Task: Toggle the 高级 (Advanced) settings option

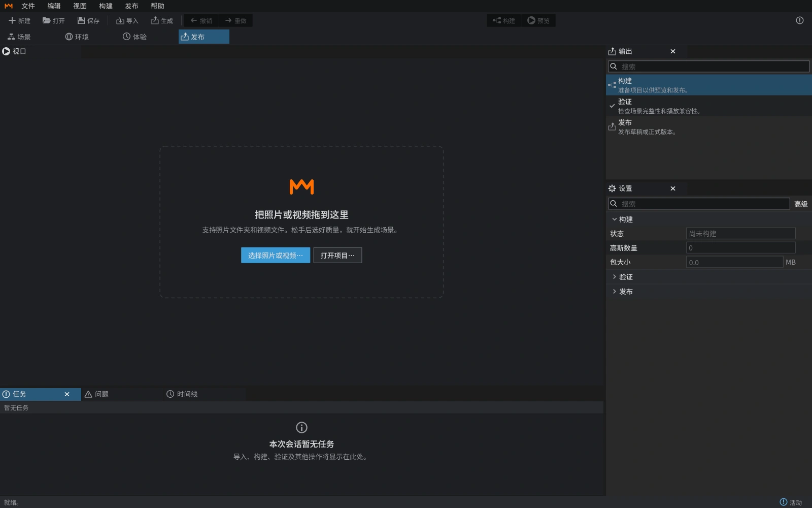Action: point(801,204)
